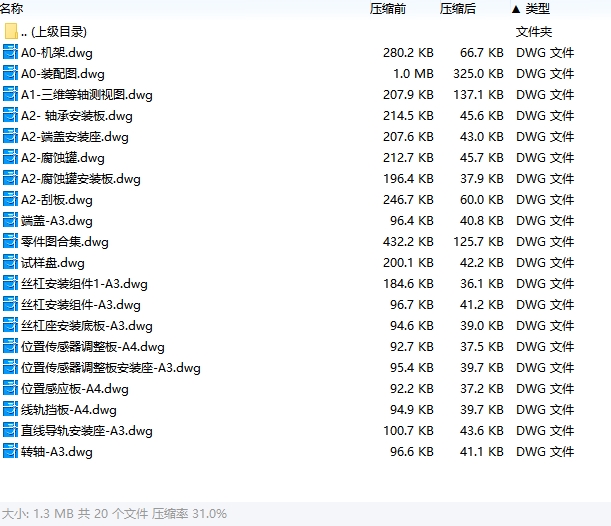Click the file icon of 零件图合集.dwg

pos(10,242)
